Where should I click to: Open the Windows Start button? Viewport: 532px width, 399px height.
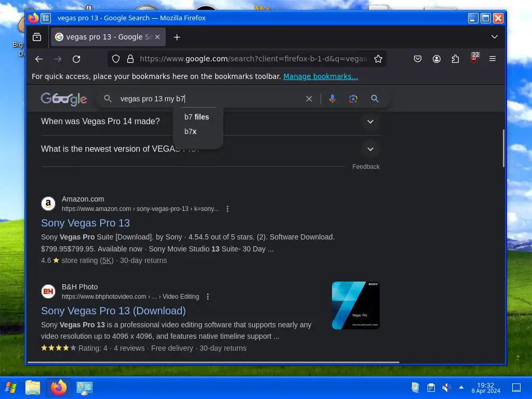(x=11, y=388)
